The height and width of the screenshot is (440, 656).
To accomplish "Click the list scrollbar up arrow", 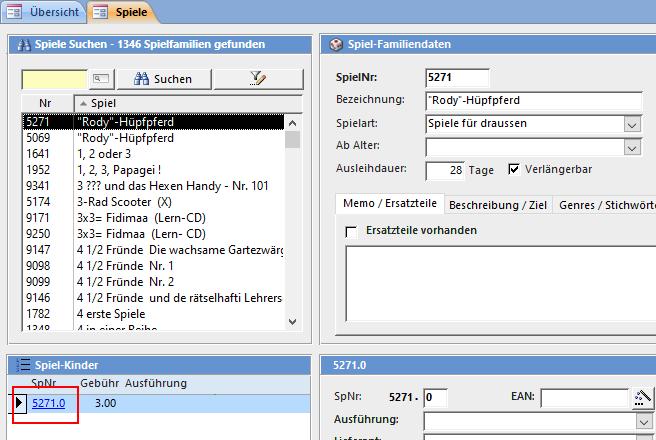I will tap(292, 123).
